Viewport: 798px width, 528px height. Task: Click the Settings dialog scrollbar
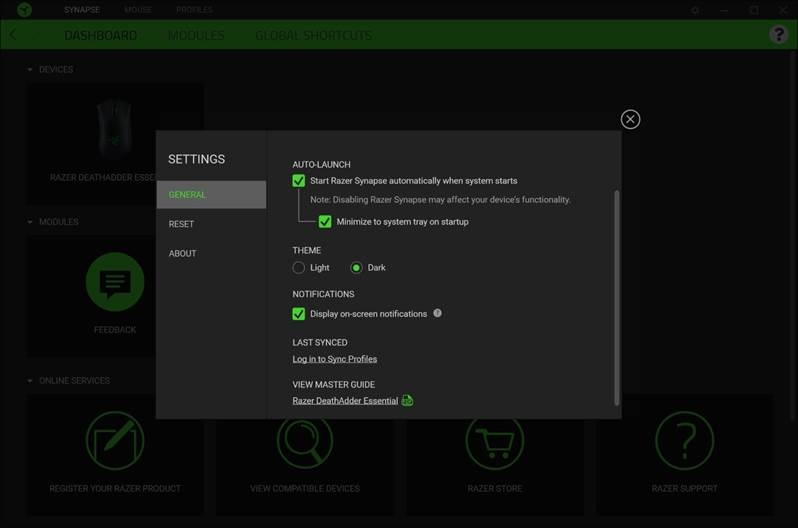coord(617,298)
